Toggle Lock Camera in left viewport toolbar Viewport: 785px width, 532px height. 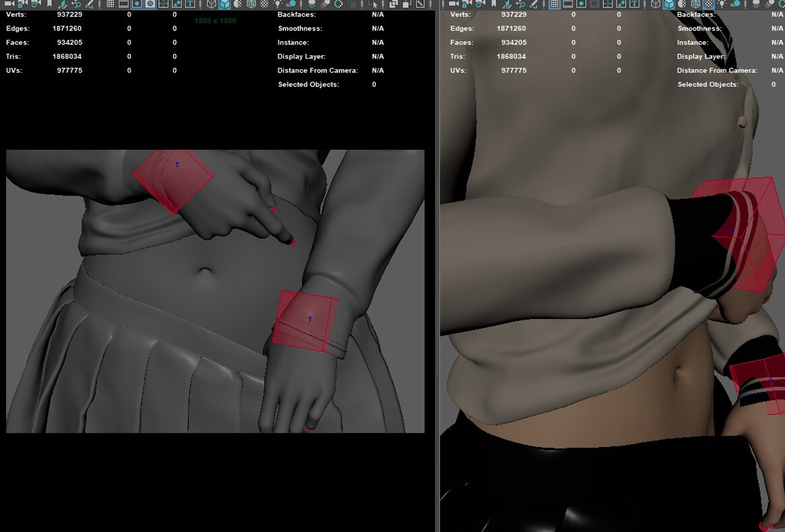[x=22, y=4]
